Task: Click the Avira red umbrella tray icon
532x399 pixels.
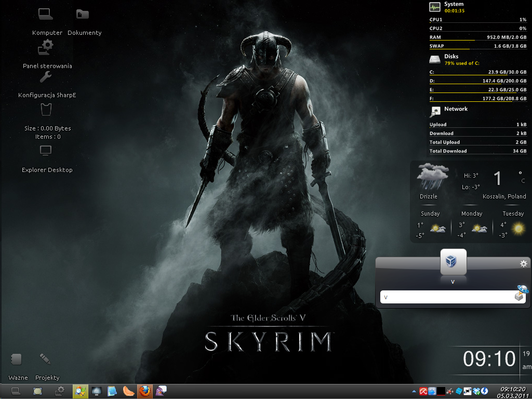Action: point(423,392)
